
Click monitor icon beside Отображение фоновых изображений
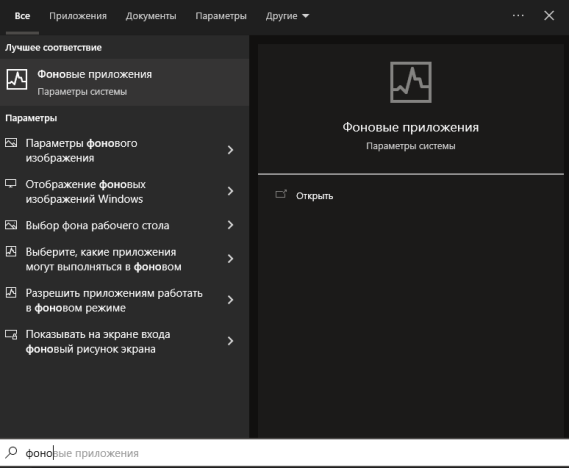coord(11,184)
